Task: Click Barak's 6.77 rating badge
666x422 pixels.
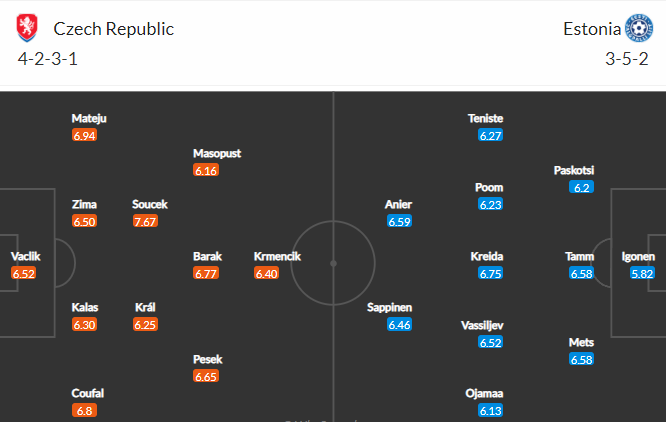Action: (206, 273)
